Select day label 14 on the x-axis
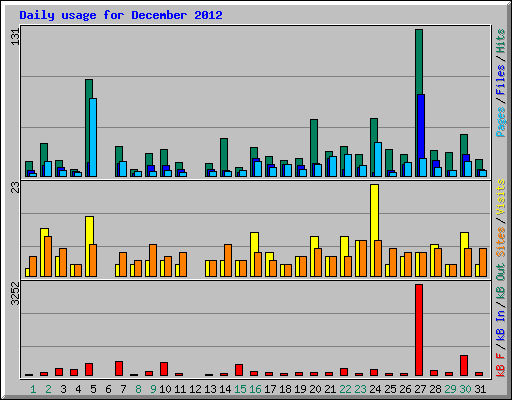Viewport: 512px width, 400px height. (x=225, y=389)
